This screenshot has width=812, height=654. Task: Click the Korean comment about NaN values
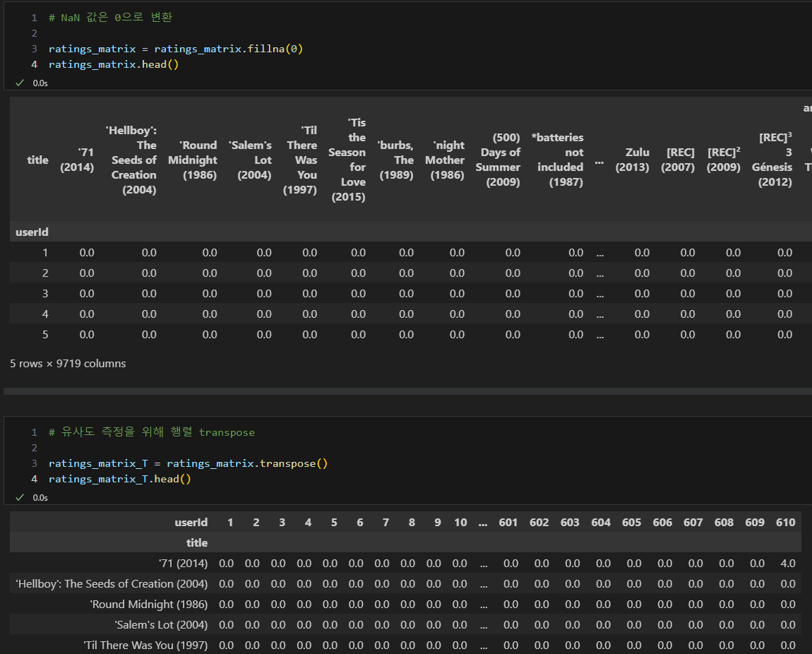coord(110,18)
